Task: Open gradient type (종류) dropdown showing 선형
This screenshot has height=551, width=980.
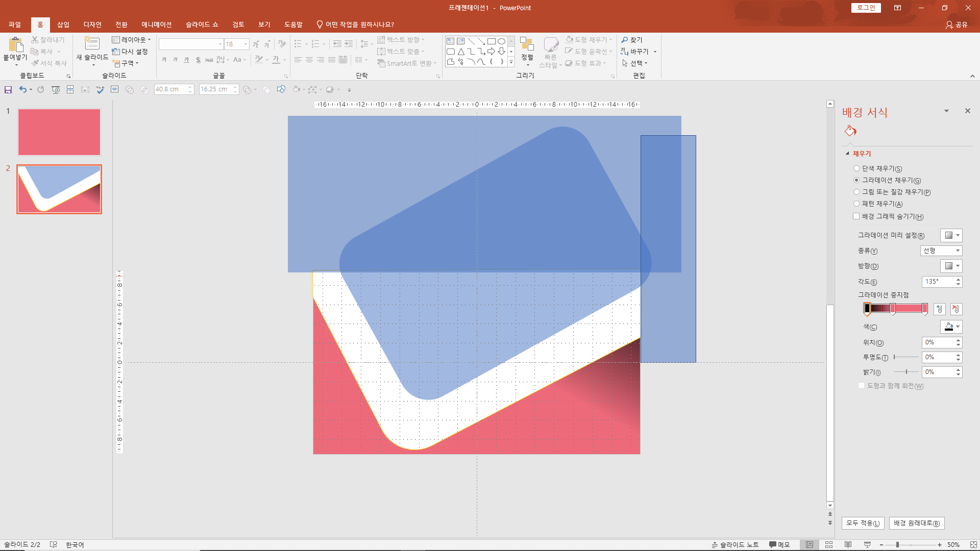Action: coord(941,251)
